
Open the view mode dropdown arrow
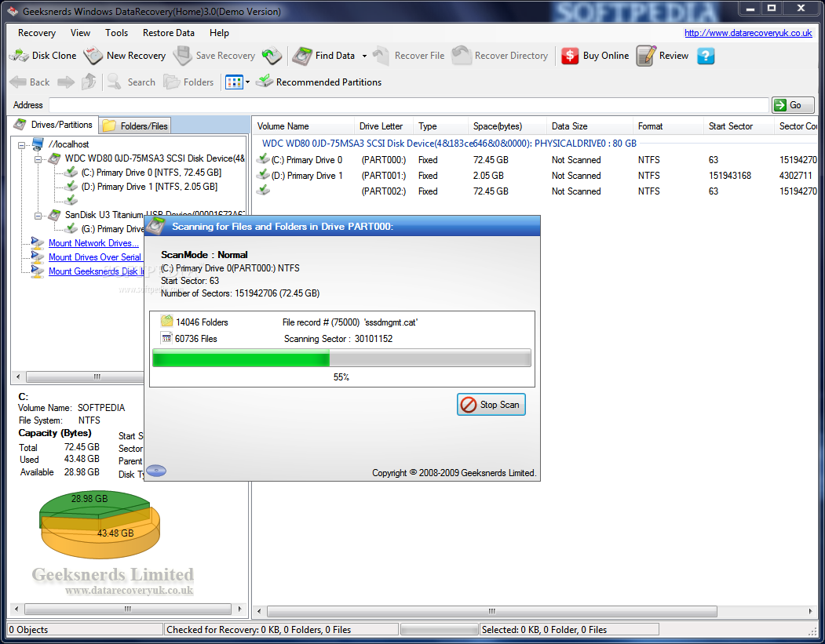click(x=248, y=82)
